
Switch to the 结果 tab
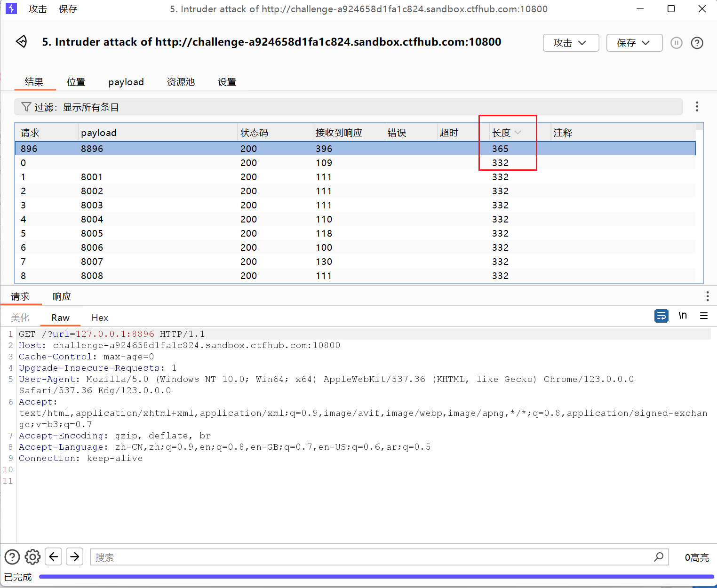pyautogui.click(x=34, y=82)
